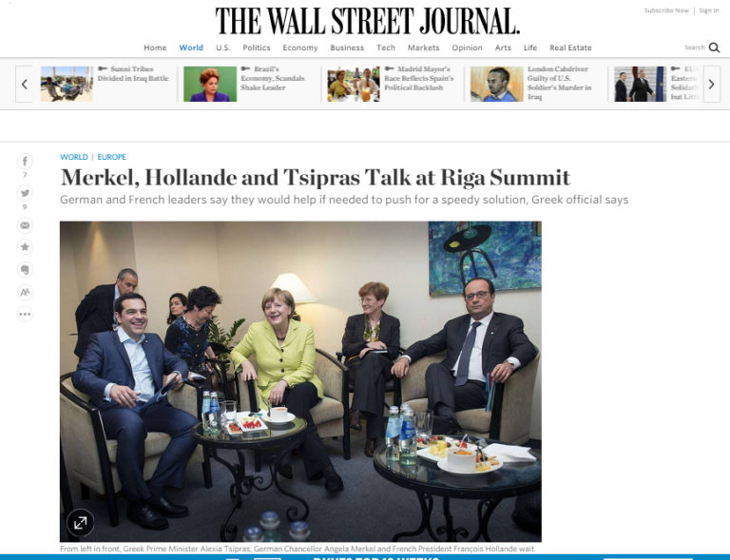Open Brazil's Economy story thumbnail
This screenshot has height=560, width=730.
point(210,84)
